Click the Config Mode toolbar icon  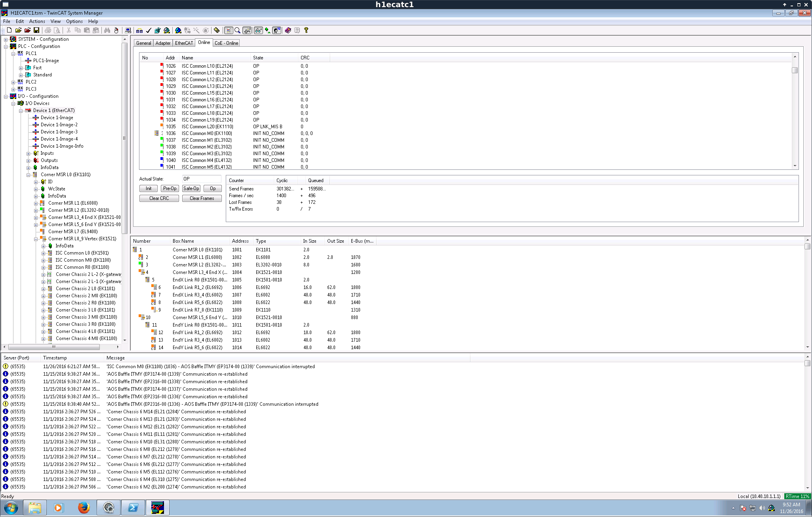point(178,30)
